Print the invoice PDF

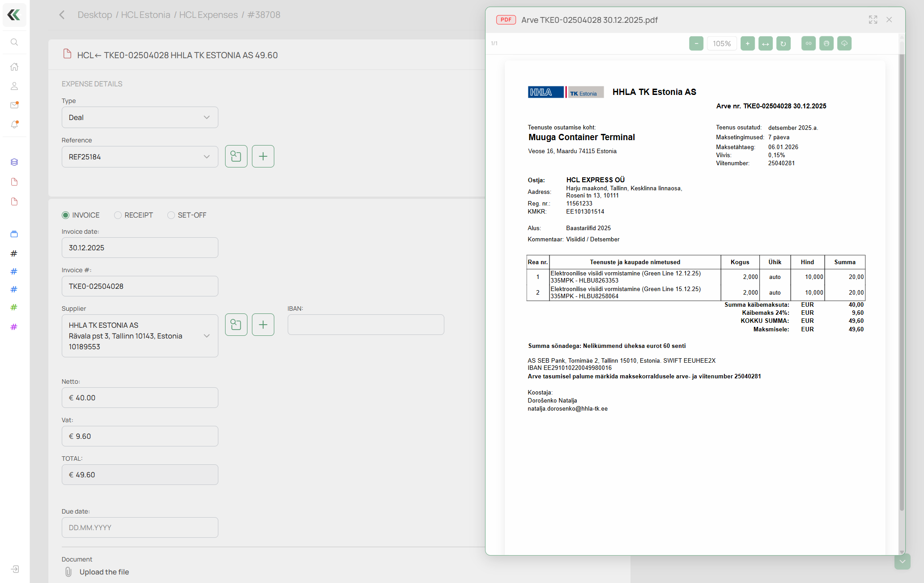point(826,43)
